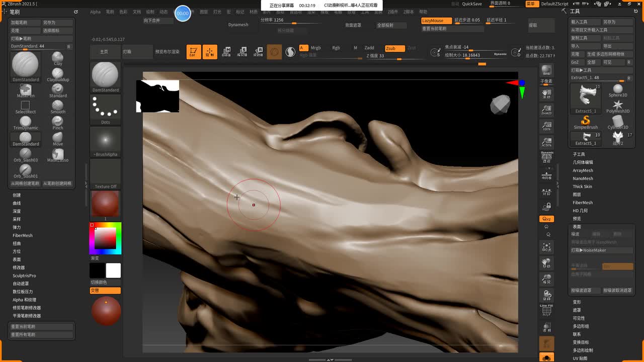Select the PolyMesh3D star tool
This screenshot has height=362, width=644.
(618, 107)
